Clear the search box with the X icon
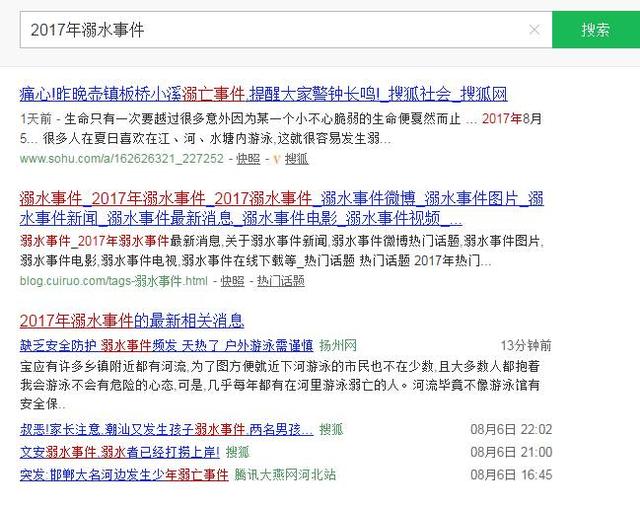 coord(534,30)
